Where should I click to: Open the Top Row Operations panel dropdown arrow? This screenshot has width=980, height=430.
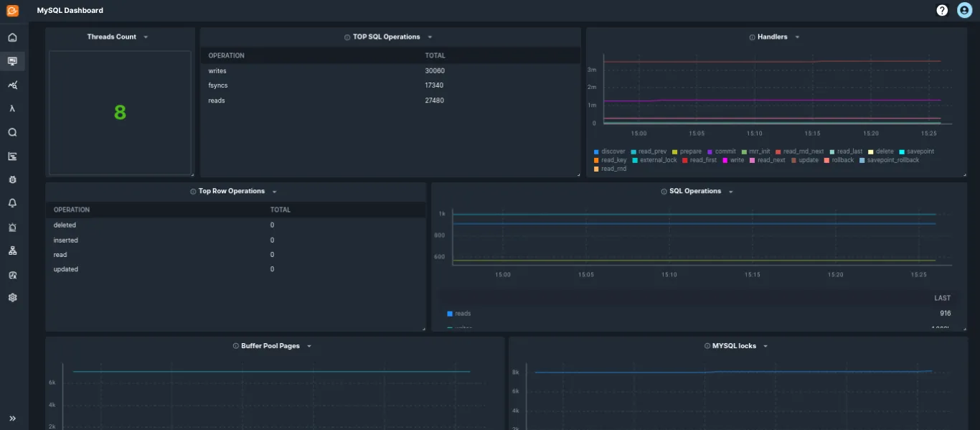(274, 192)
